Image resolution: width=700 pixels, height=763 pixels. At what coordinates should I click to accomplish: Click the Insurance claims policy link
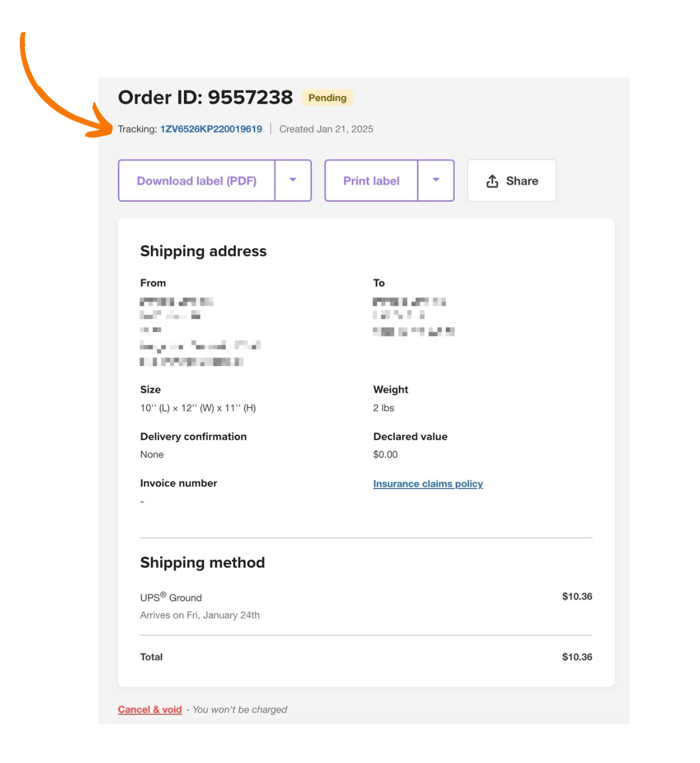428,483
